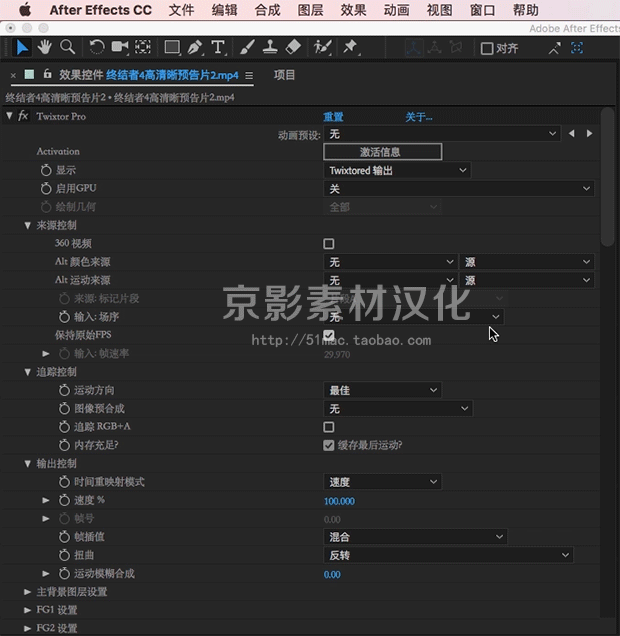Viewport: 620px width, 636px height.
Task: Toggle stopwatch for 运动方向 property
Action: pos(64,390)
